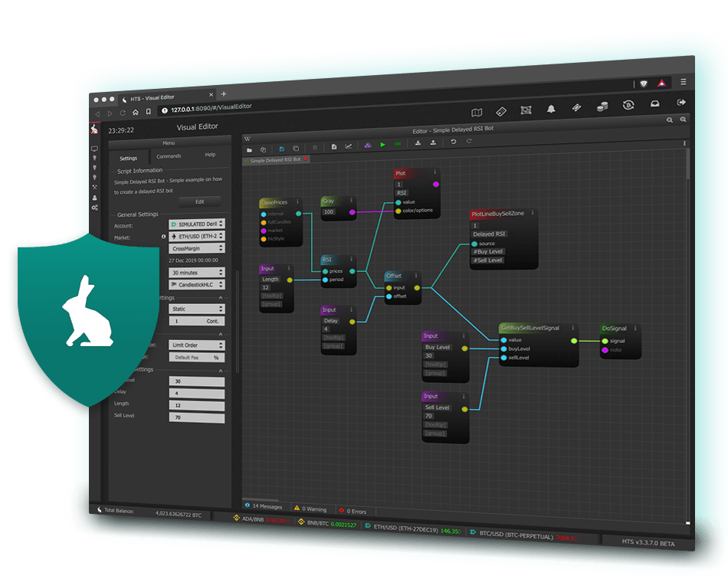728x579 pixels.
Task: Click the redo arrow in editor toolbar
Action: pyautogui.click(x=469, y=141)
